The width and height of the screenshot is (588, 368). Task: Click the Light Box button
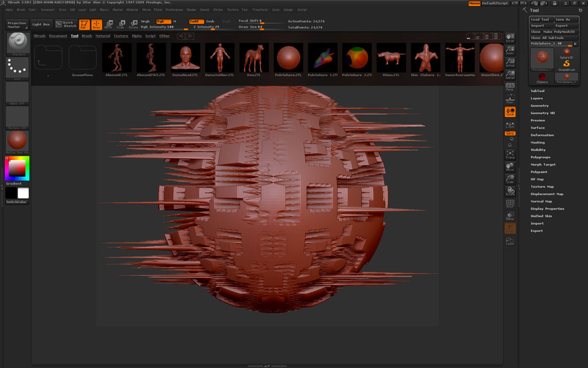click(x=41, y=25)
